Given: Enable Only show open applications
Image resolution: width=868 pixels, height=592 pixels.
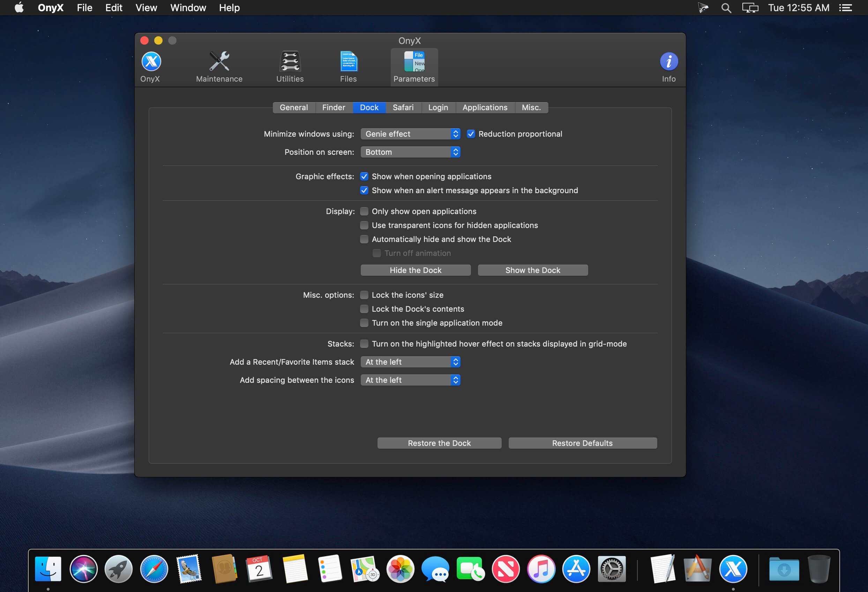Looking at the screenshot, I should pos(364,211).
